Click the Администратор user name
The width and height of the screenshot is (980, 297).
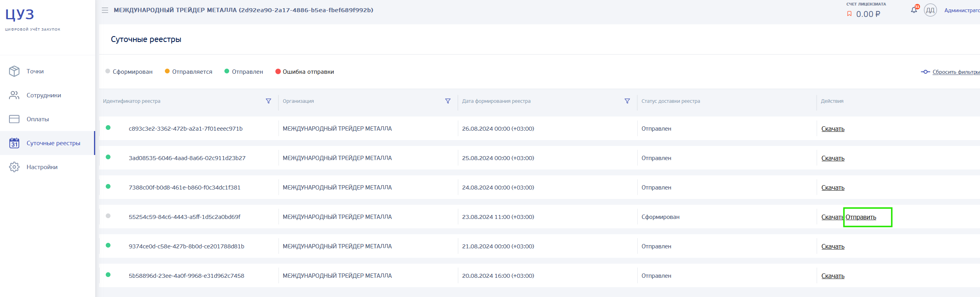click(x=962, y=10)
